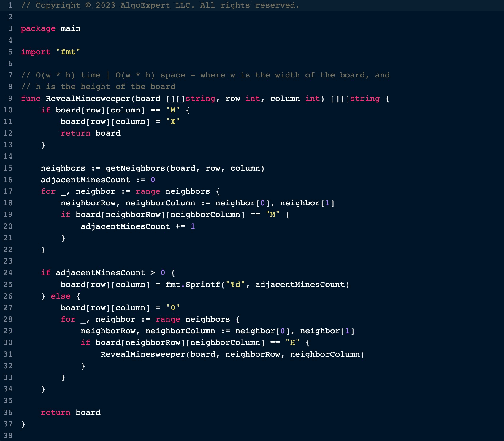
Task: Click line number 9 in the gutter
Action: 10,99
